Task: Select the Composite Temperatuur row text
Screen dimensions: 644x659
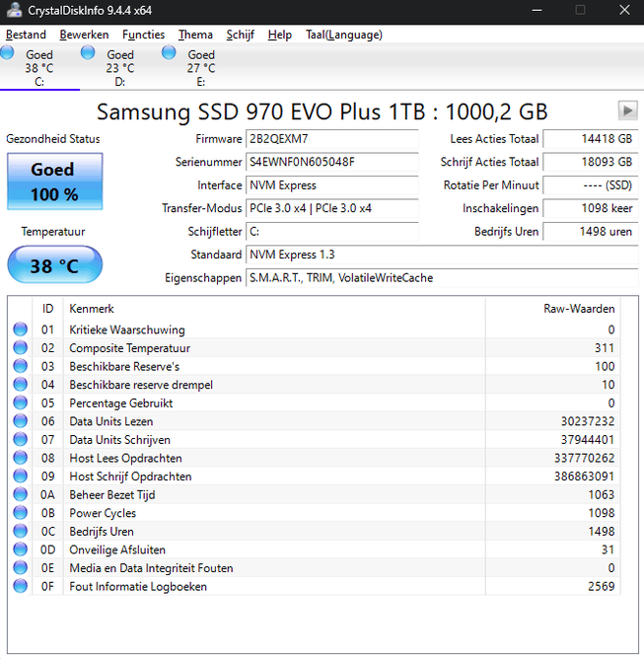Action: pyautogui.click(x=129, y=348)
